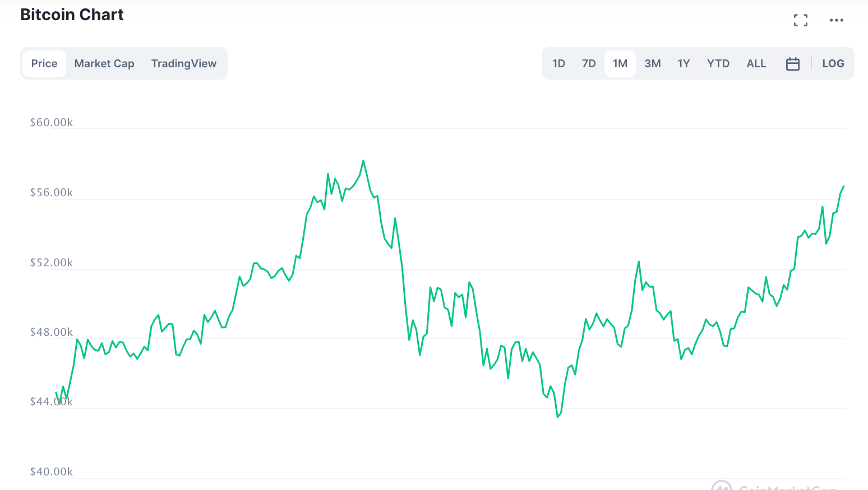This screenshot has width=868, height=490.
Task: Switch to the Market Cap tab
Action: point(104,64)
